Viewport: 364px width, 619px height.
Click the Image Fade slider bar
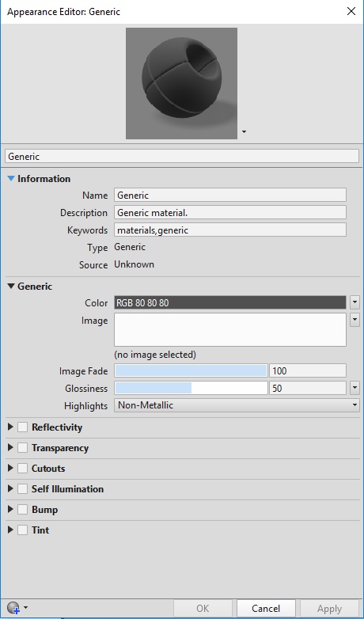pos(191,370)
